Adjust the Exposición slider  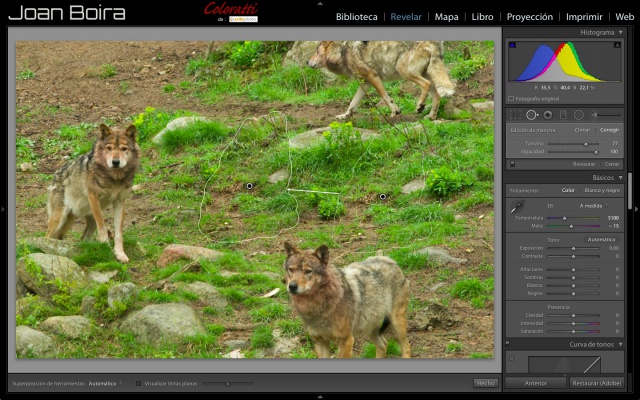[573, 248]
